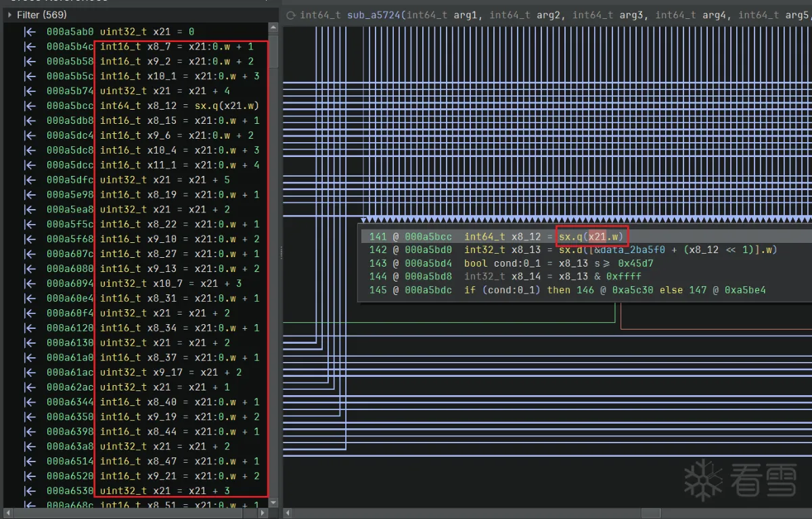Select the xref line int16_t x11_1

click(x=179, y=165)
